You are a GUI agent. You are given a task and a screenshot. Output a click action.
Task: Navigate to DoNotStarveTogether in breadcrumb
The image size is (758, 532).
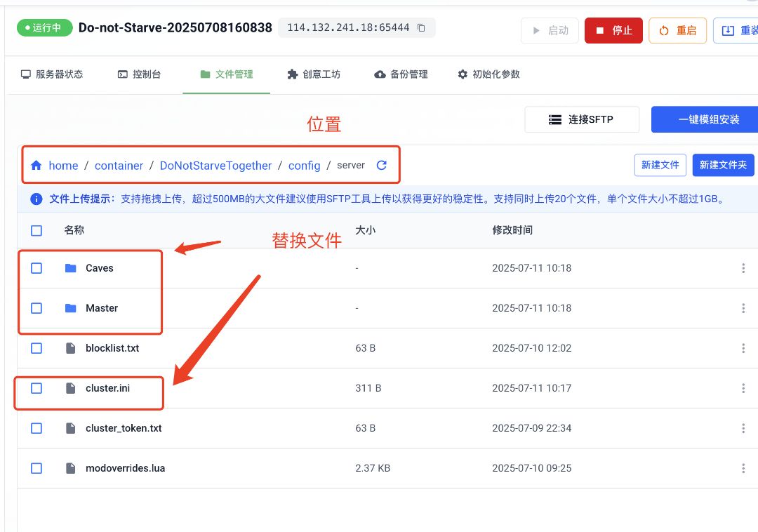(x=215, y=165)
